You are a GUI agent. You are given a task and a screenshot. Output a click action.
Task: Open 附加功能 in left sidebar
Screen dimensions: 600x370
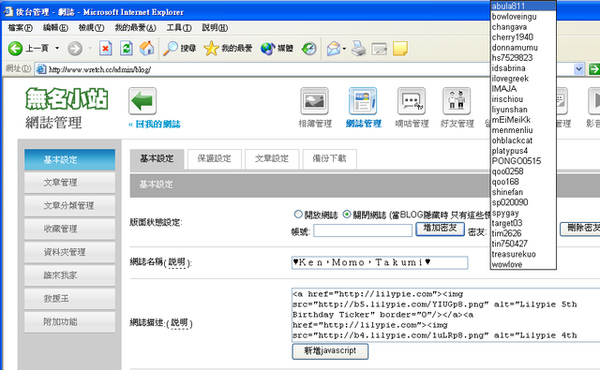click(70, 322)
